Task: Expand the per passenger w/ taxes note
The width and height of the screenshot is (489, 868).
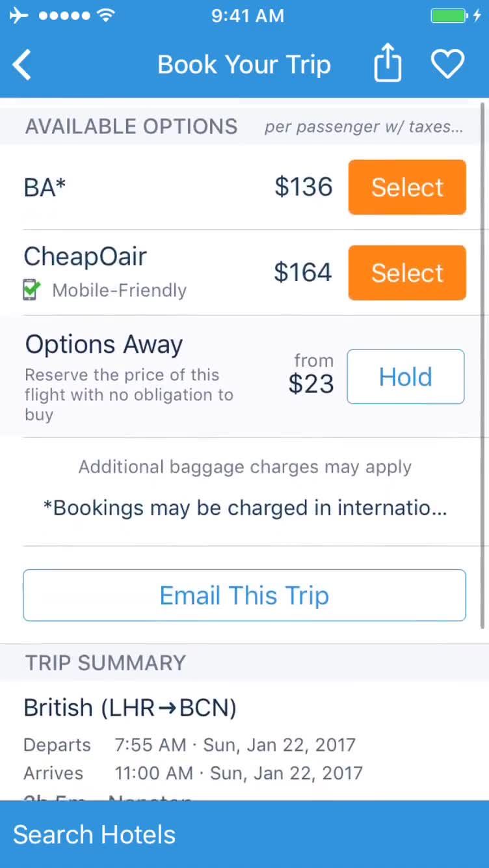Action: tap(363, 127)
